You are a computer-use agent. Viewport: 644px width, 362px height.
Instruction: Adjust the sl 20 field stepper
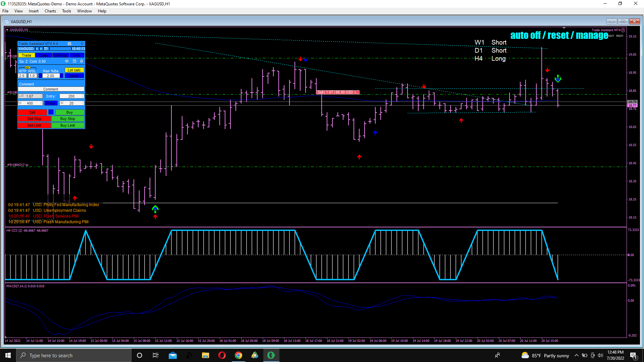pyautogui.click(x=83, y=103)
